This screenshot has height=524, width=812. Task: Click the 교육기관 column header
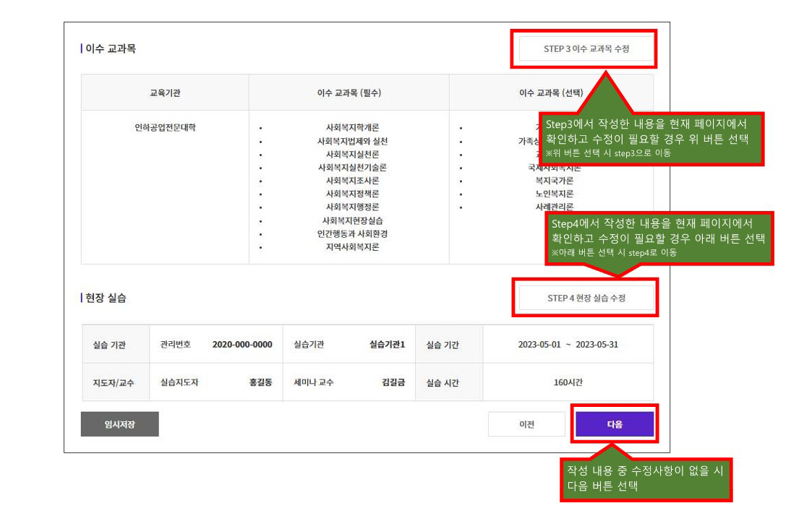(x=165, y=93)
